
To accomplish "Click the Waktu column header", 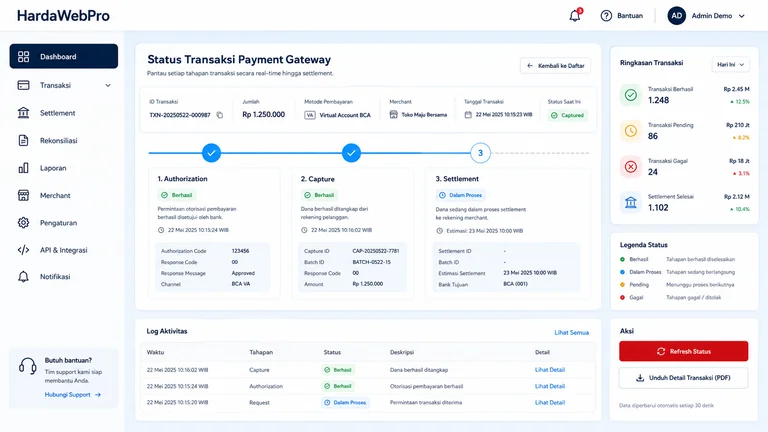I will (x=155, y=352).
